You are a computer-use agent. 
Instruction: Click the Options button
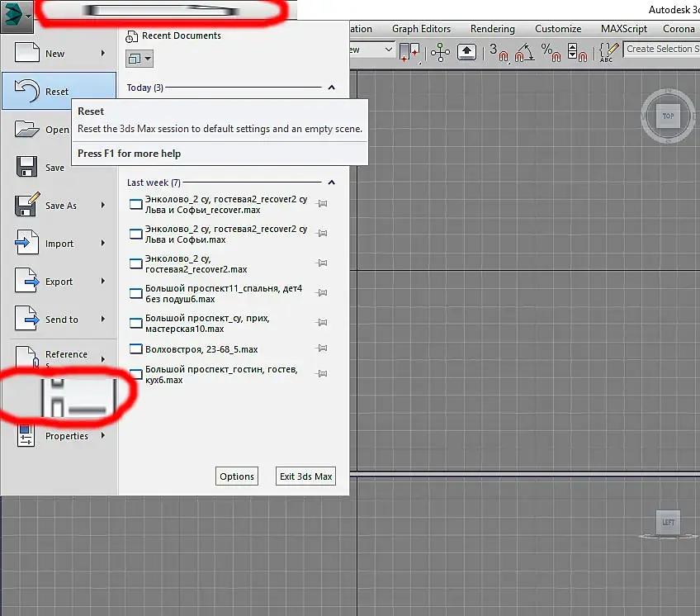click(237, 476)
